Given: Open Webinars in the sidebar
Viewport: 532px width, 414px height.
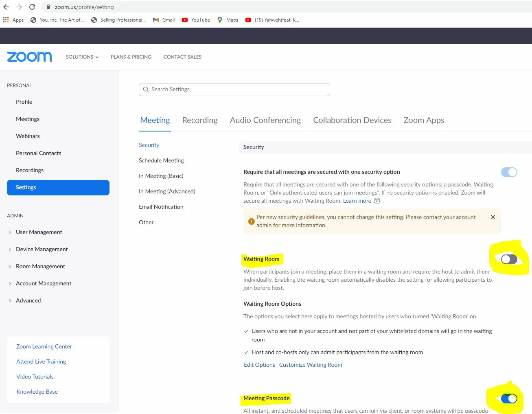Looking at the screenshot, I should [x=28, y=136].
